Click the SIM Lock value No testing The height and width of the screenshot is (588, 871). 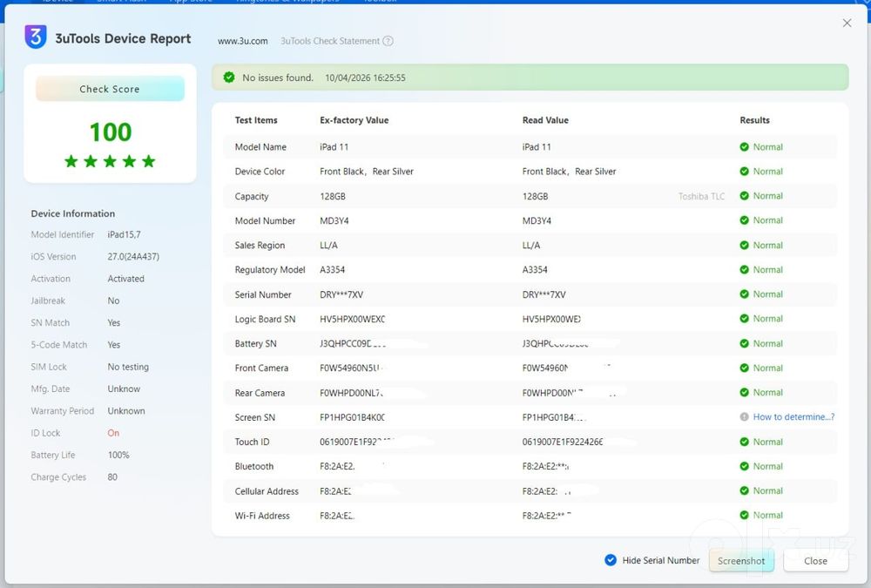point(128,367)
